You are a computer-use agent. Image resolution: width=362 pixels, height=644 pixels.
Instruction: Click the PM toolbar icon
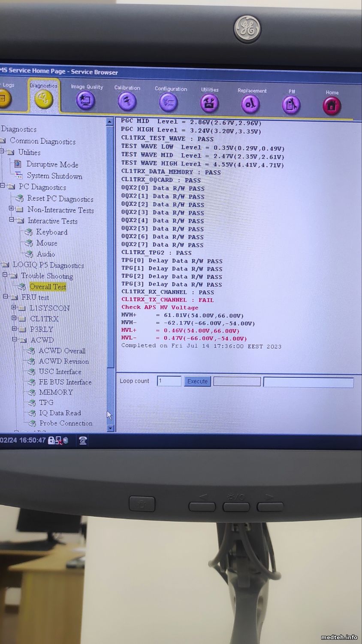pyautogui.click(x=291, y=105)
